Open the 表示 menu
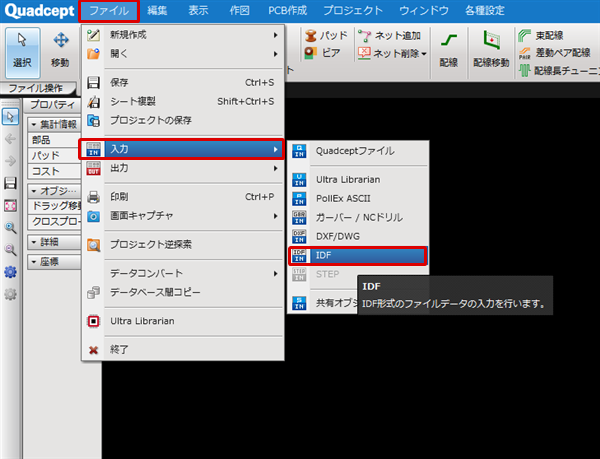The height and width of the screenshot is (459, 600). pos(198,11)
